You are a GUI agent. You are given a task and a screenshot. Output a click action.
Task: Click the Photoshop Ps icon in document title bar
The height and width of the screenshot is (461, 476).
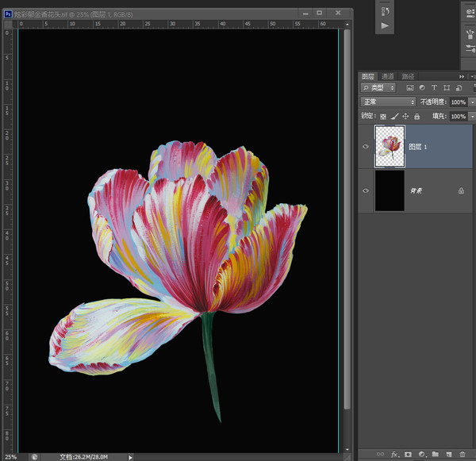click(8, 14)
